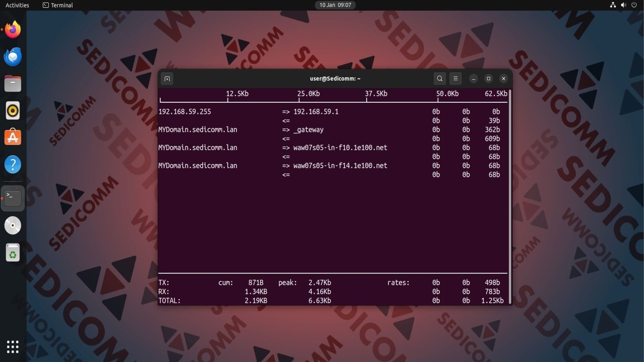Screen dimensions: 644x362
Task: Open the Activities overview
Action: (x=17, y=5)
